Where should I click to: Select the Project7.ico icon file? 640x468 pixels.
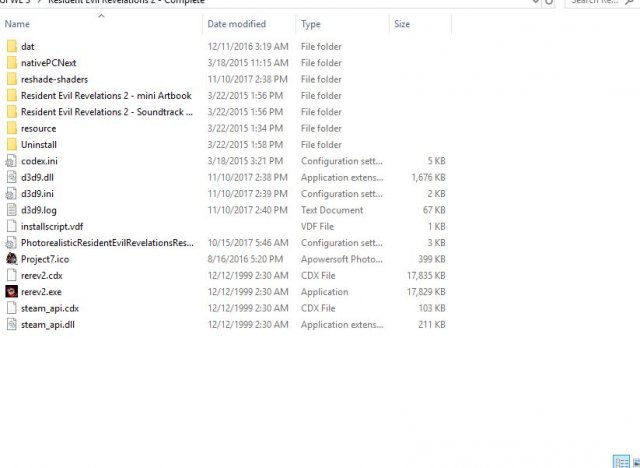[11, 258]
